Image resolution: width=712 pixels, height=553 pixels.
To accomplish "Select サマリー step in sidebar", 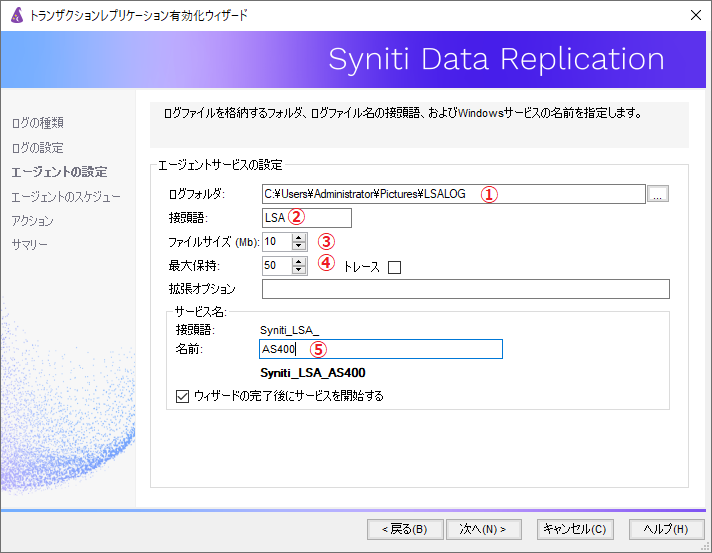I will (29, 244).
